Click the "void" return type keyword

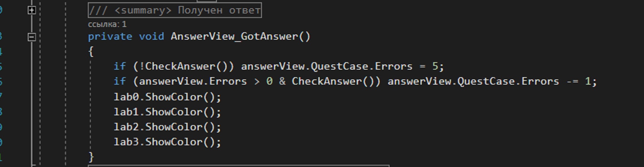(x=151, y=36)
